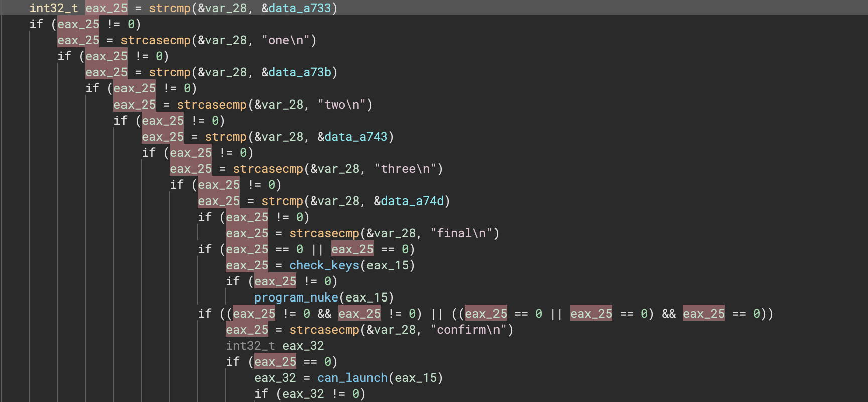Image resolution: width=868 pixels, height=402 pixels.
Task: Click strcmp call comparing with data_a743
Action: 226,137
